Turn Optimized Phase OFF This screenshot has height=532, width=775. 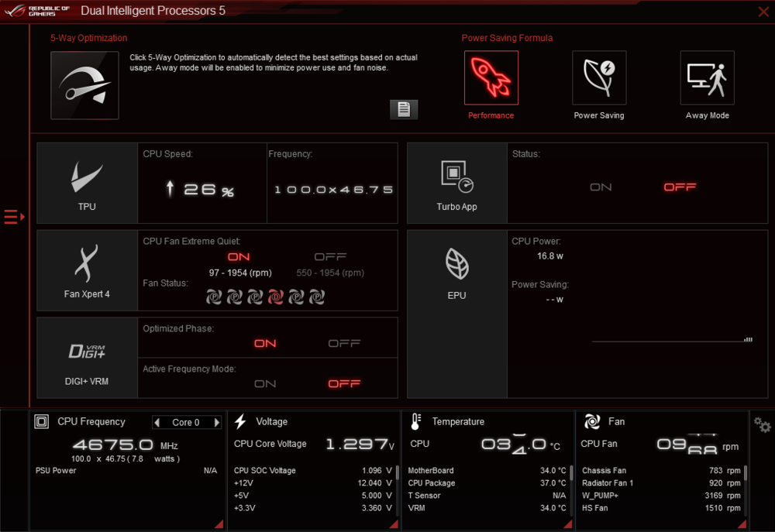[x=344, y=343]
